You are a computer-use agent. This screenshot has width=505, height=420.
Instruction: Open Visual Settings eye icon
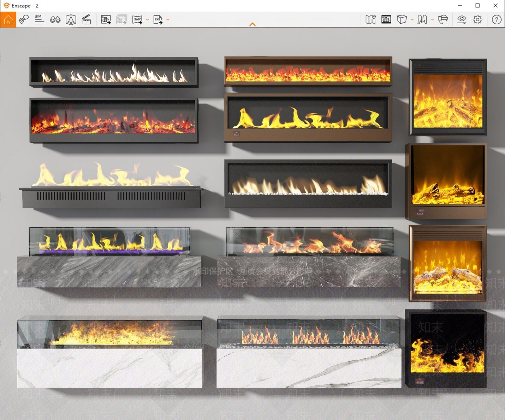tap(462, 20)
